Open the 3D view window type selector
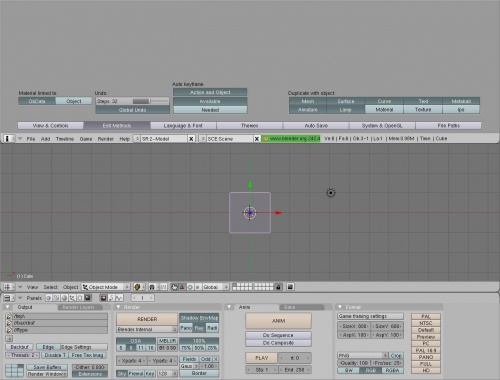This screenshot has height=380, width=500. coord(8,287)
